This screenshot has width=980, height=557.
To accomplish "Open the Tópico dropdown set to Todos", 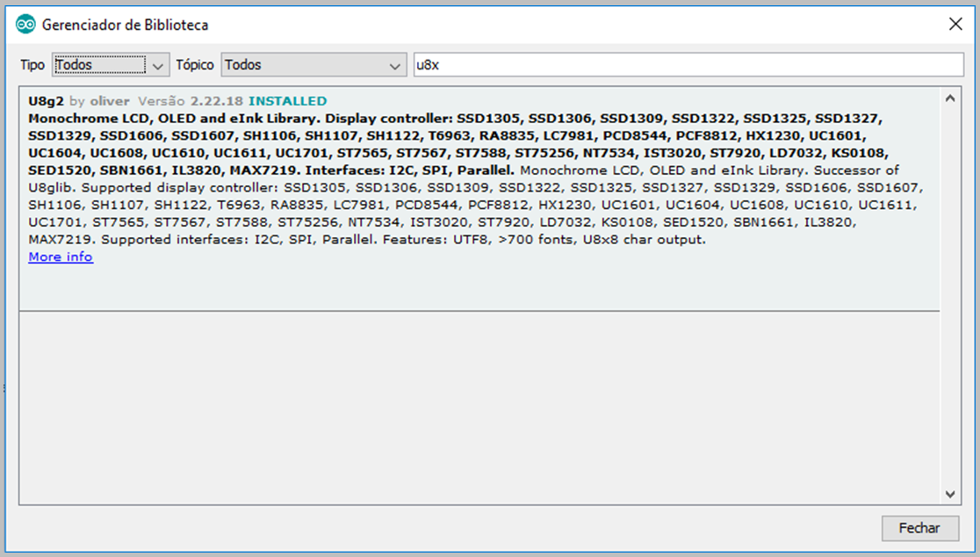I will pyautogui.click(x=313, y=65).
